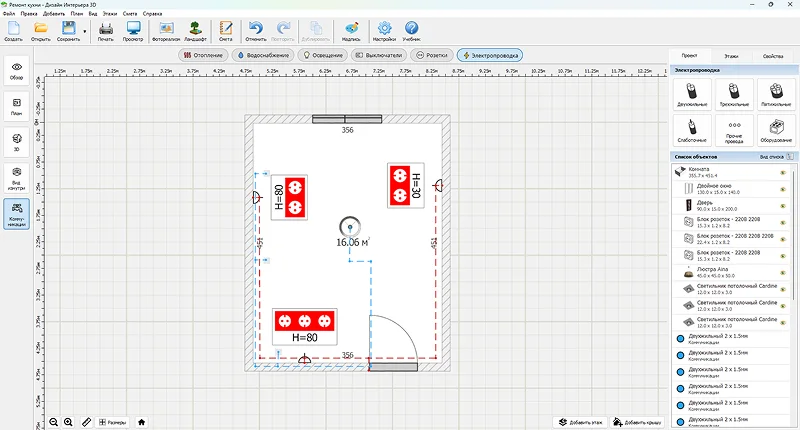Open the Правка menu
800x430 pixels.
29,14
